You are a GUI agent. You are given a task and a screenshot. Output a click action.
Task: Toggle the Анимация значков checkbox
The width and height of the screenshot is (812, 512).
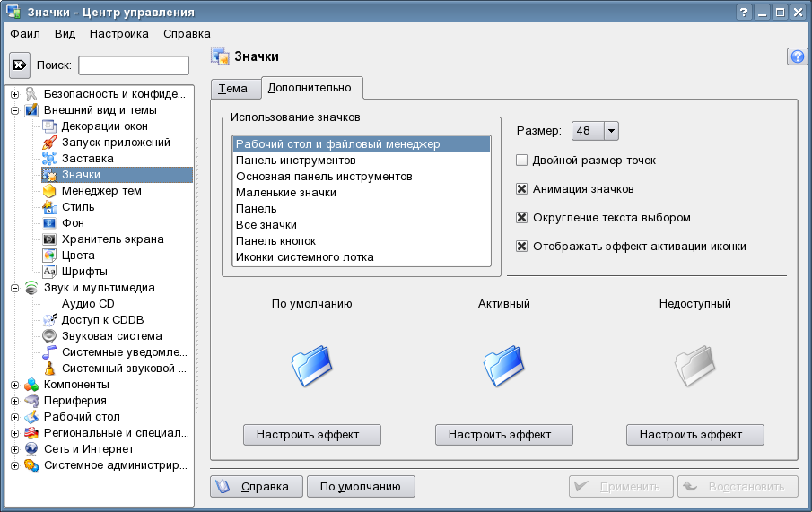pos(521,189)
